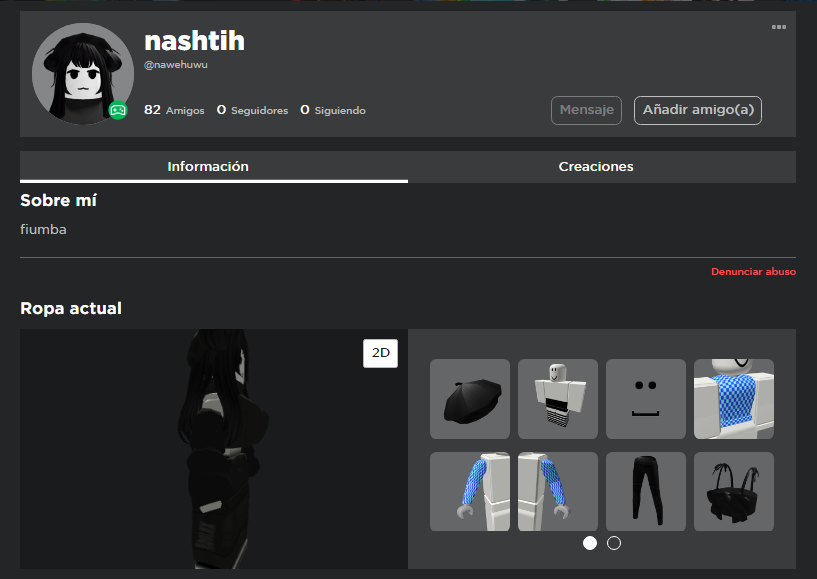817x579 pixels.
Task: Click Añadir amigo(a) button
Action: [x=698, y=110]
